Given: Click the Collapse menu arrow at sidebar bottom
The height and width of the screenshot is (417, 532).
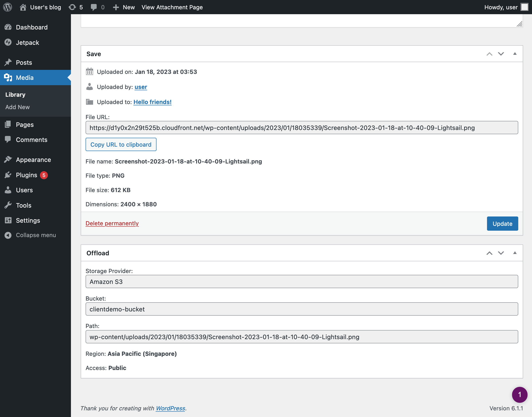Looking at the screenshot, I should [8, 235].
